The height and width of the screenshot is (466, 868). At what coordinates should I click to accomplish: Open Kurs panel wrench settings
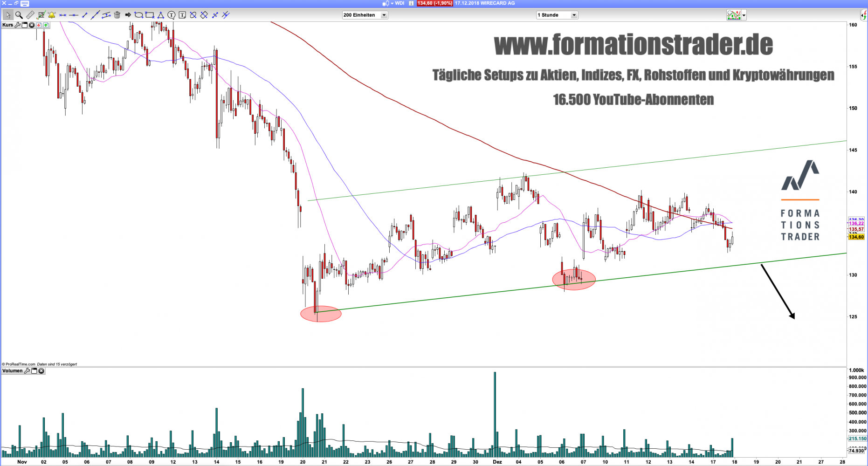(18, 25)
